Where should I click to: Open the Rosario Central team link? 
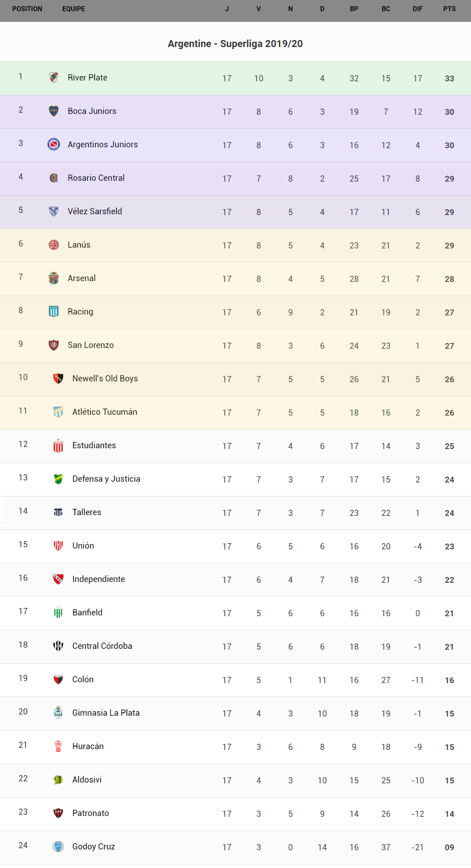[x=96, y=178]
